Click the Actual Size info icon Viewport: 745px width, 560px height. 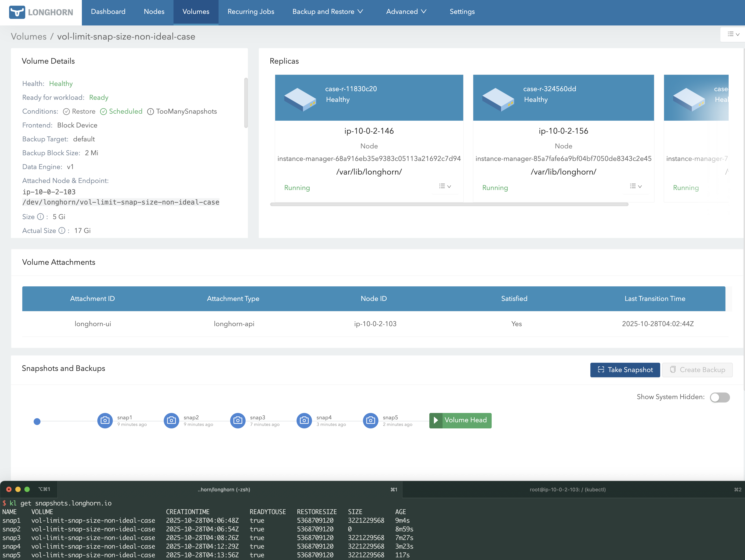coord(62,230)
